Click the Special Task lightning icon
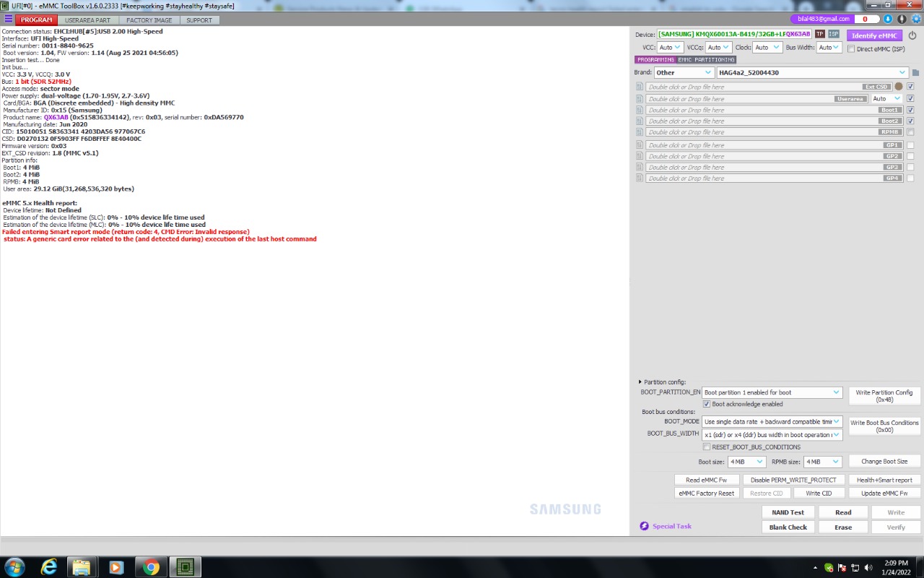This screenshot has height=578, width=924. coord(645,526)
